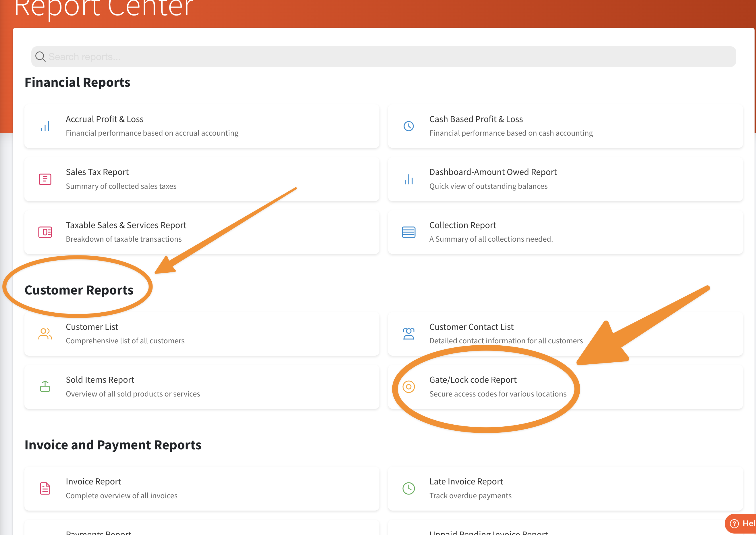
Task: Open the Sold Items Report
Action: click(100, 380)
